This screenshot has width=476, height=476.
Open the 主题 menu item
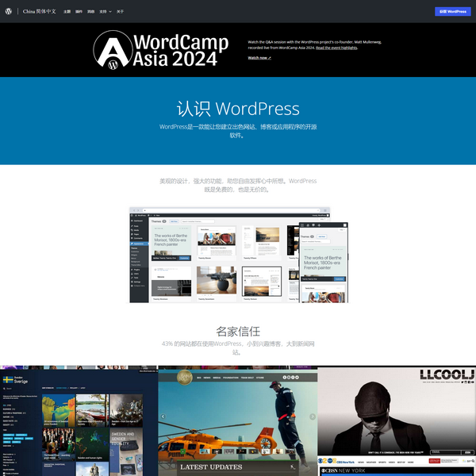click(x=67, y=12)
